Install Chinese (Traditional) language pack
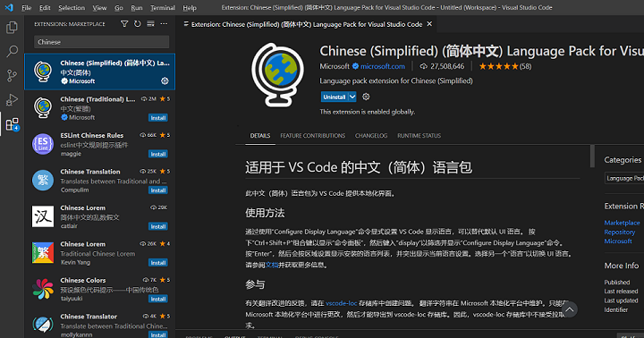The image size is (644, 338). [x=158, y=118]
